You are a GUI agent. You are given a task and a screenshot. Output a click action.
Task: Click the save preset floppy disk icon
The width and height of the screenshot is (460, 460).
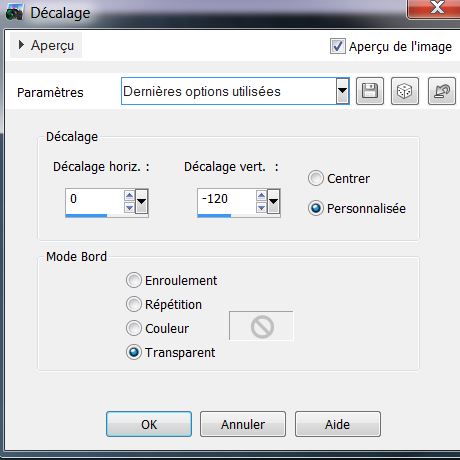point(370,91)
